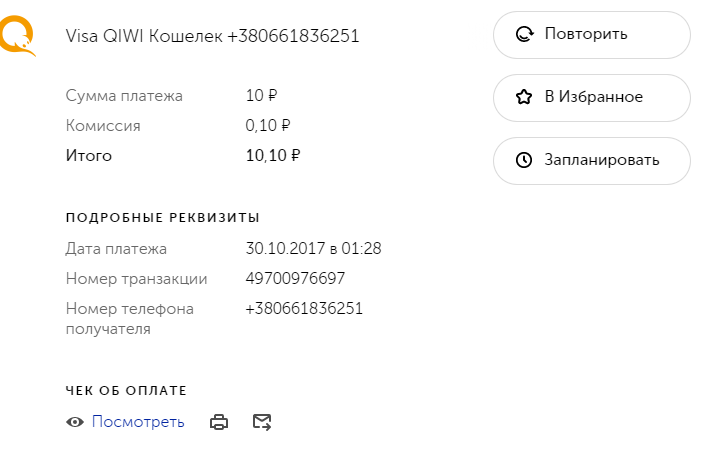
Task: Click the printer icon for the receipt
Action: point(219,422)
